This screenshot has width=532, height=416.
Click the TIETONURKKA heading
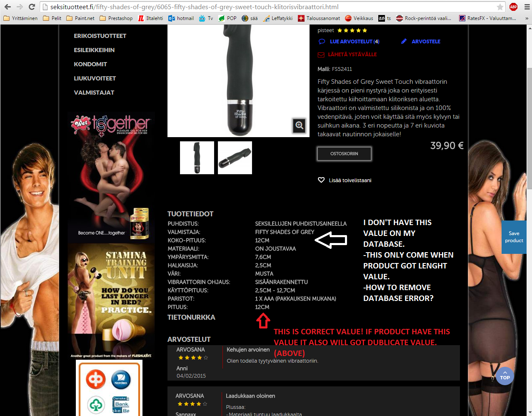191,317
